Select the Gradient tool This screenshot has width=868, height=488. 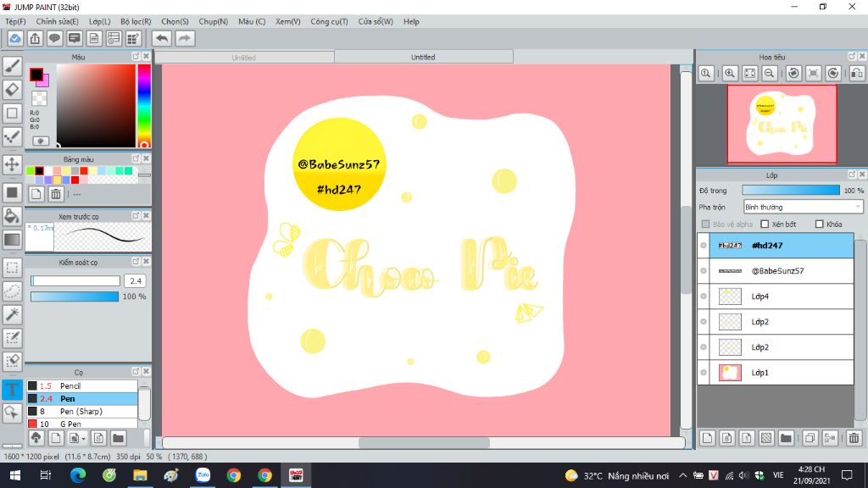tap(12, 240)
